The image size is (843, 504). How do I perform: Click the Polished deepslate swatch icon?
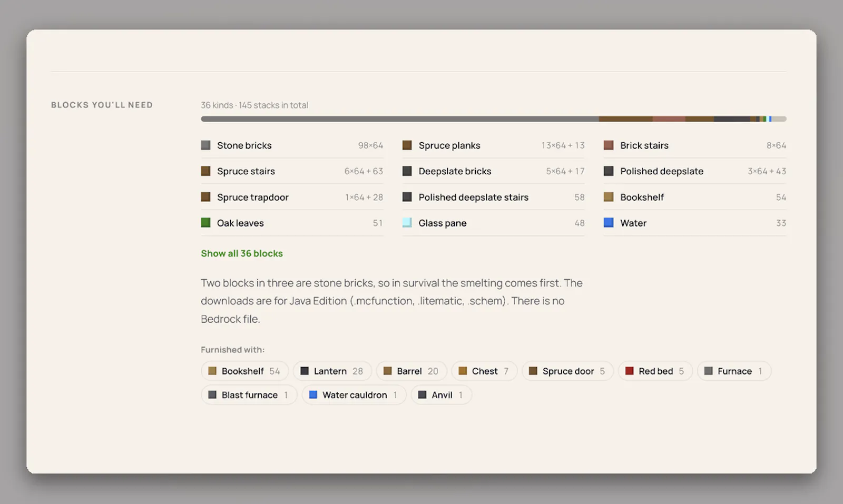(x=609, y=171)
